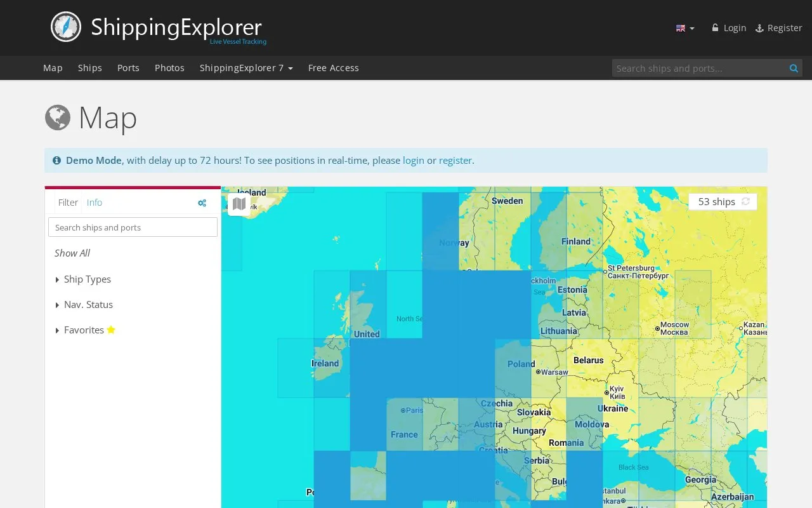This screenshot has height=508, width=812.
Task: Click the Sweden label on the map
Action: (x=507, y=201)
